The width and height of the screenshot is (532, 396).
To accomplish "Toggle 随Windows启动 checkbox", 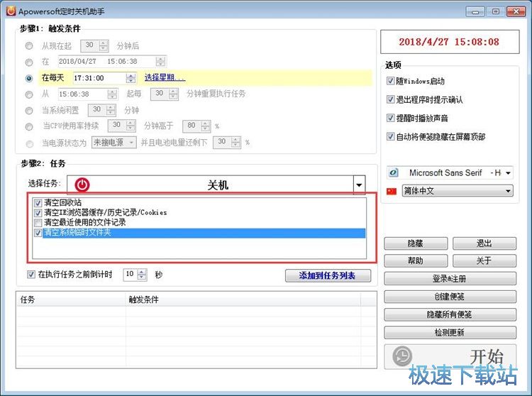I will pos(390,81).
